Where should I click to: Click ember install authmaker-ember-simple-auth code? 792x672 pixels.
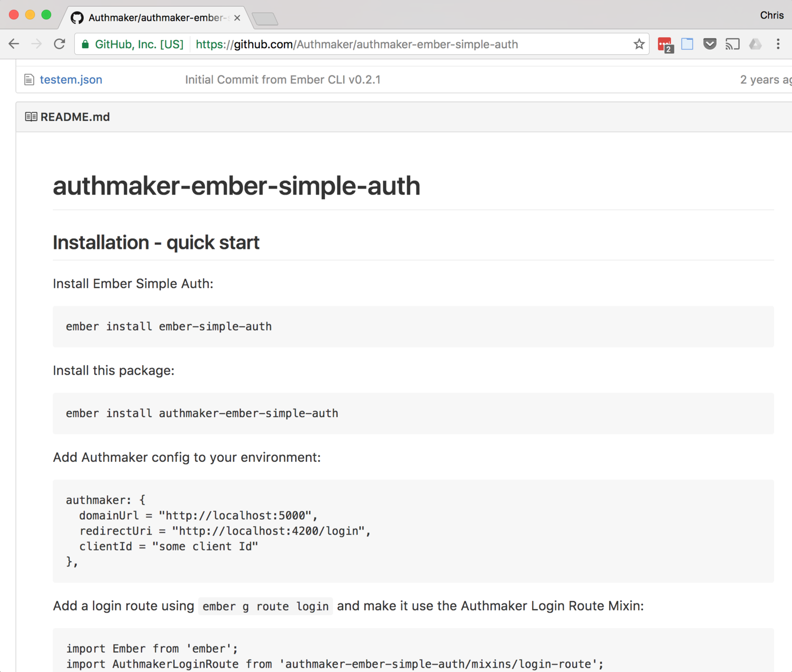202,413
